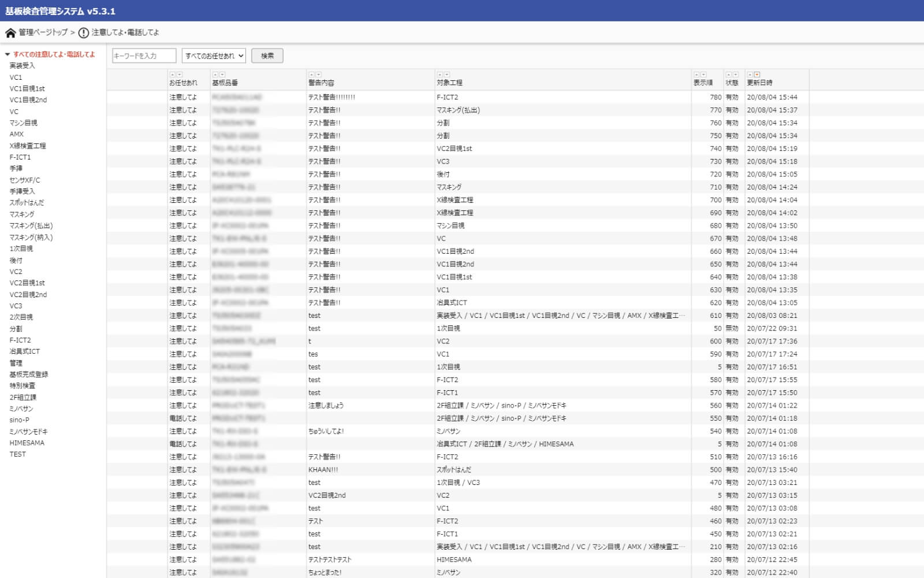Go to 管理ページトップ breadcrumb link
Screen dimensions: 924x578
click(x=43, y=32)
